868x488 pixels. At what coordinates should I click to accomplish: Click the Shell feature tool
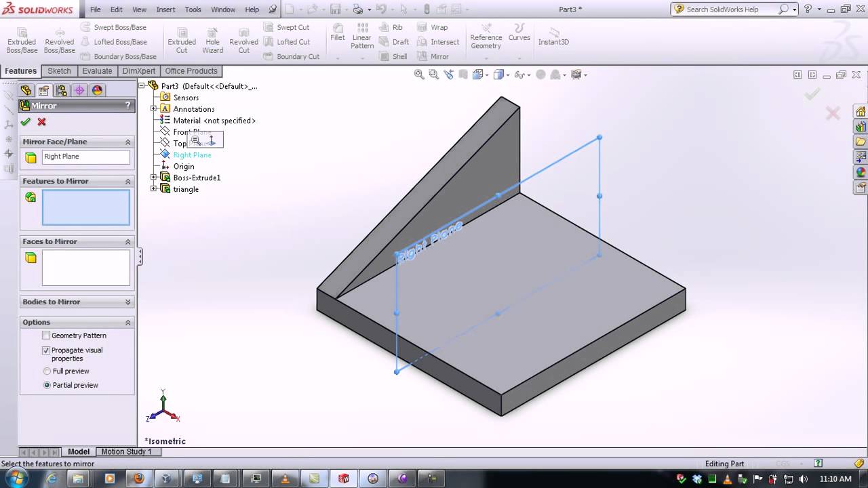(393, 56)
